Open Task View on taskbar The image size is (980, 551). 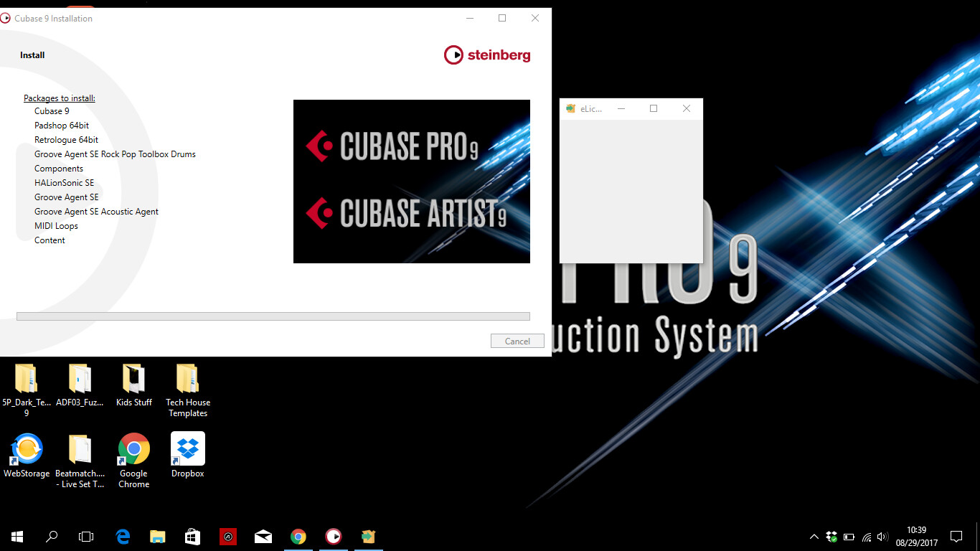(86, 536)
